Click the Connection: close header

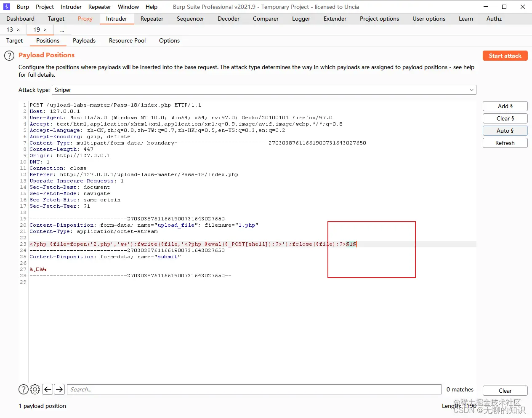coord(58,168)
